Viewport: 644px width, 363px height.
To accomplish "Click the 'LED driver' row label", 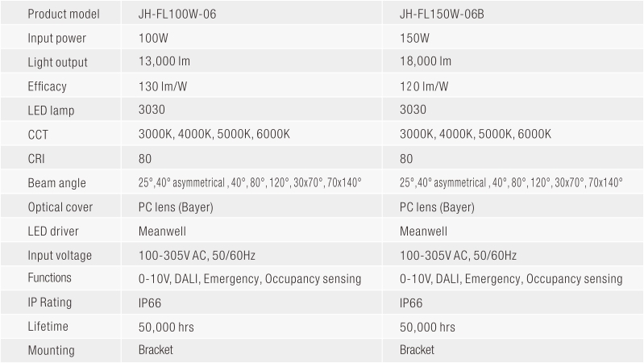I will click(53, 232).
